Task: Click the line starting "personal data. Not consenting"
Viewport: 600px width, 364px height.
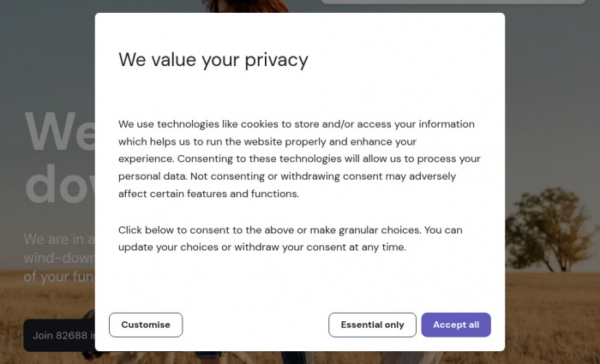Action: pyautogui.click(x=286, y=176)
